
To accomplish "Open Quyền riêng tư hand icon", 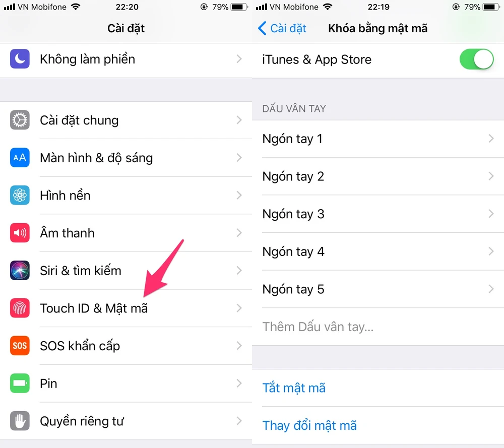I will click(20, 421).
